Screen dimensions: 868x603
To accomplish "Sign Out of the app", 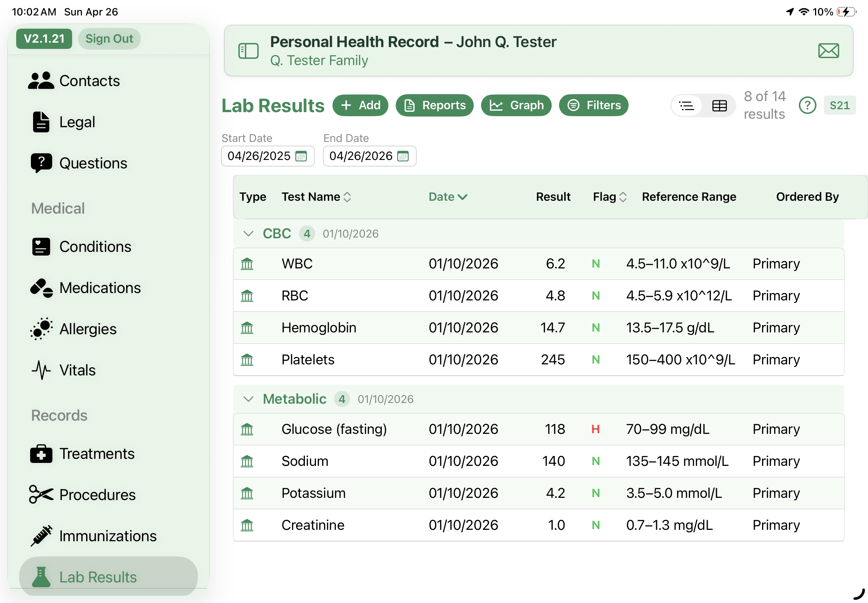I will point(109,39).
